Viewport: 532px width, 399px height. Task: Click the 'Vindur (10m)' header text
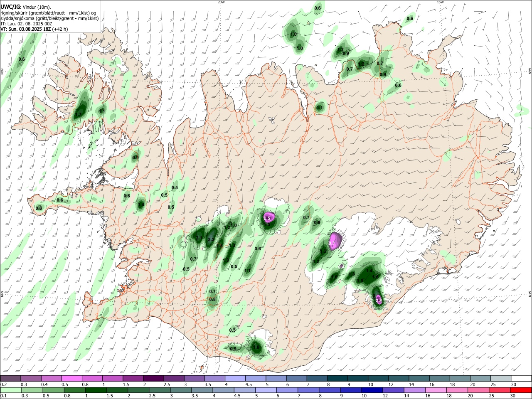37,7
